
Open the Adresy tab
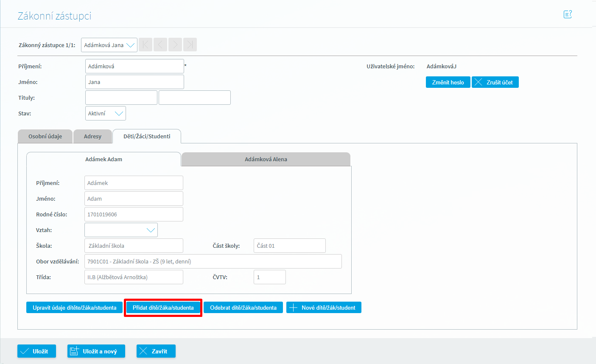pos(92,137)
